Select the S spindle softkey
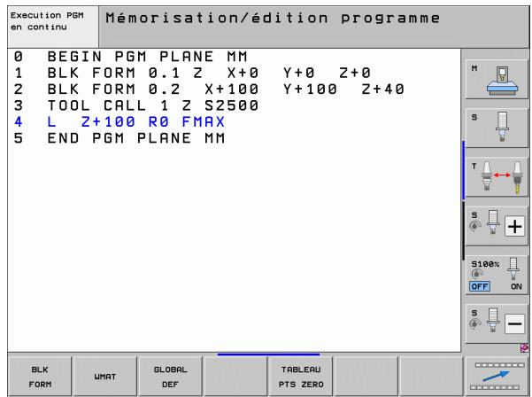This screenshot has width=532, height=397. [497, 128]
